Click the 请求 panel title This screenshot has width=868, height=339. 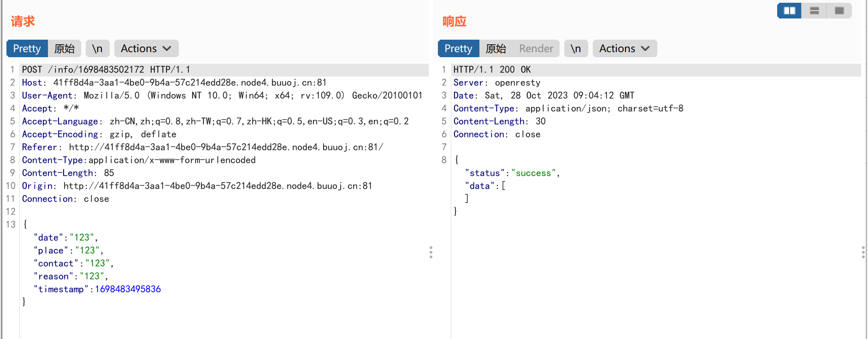point(23,21)
